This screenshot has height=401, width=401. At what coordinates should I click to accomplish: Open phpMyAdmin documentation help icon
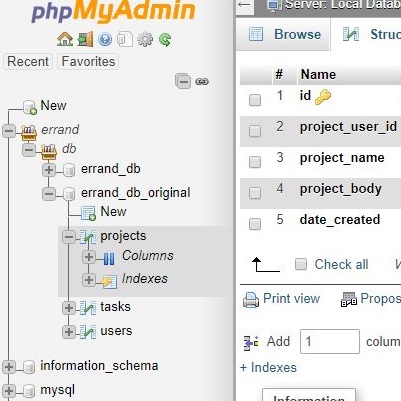click(x=105, y=40)
